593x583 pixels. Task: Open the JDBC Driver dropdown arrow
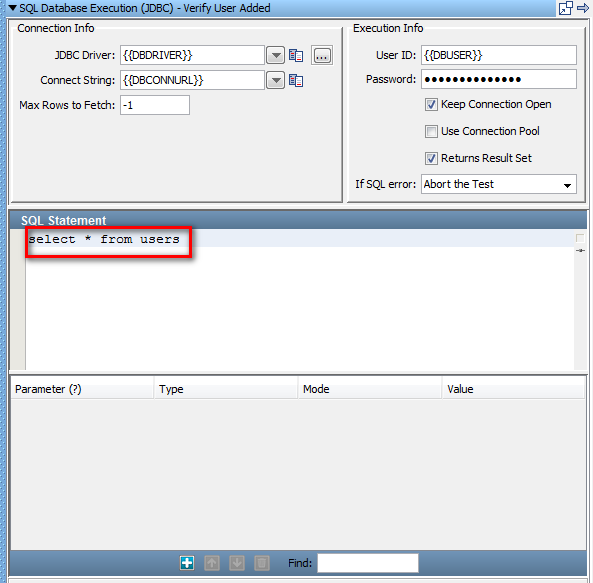click(x=275, y=56)
